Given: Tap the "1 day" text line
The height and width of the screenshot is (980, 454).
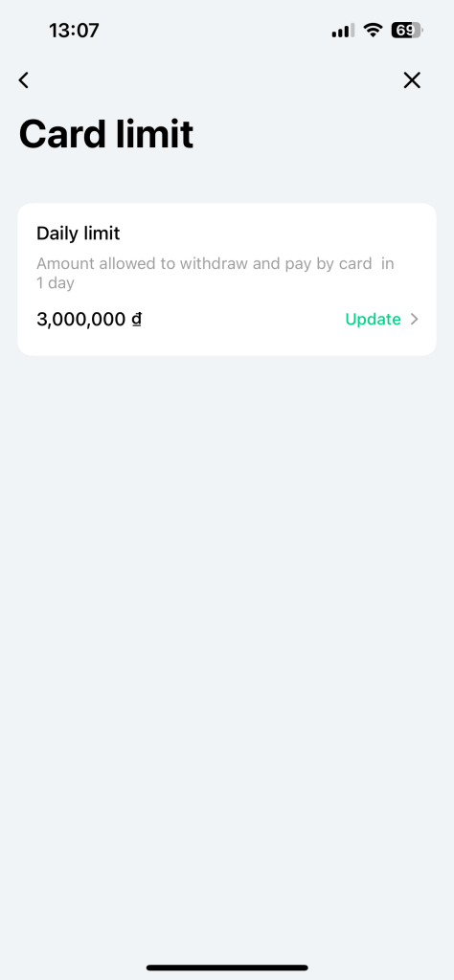Looking at the screenshot, I should 55,283.
